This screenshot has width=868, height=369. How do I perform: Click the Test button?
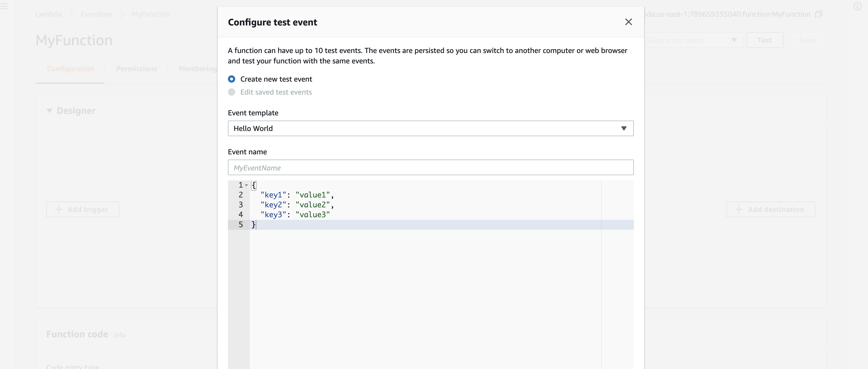point(764,40)
